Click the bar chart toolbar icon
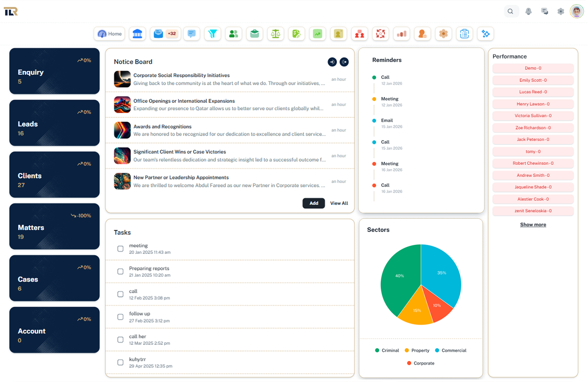588x382 pixels. (401, 34)
